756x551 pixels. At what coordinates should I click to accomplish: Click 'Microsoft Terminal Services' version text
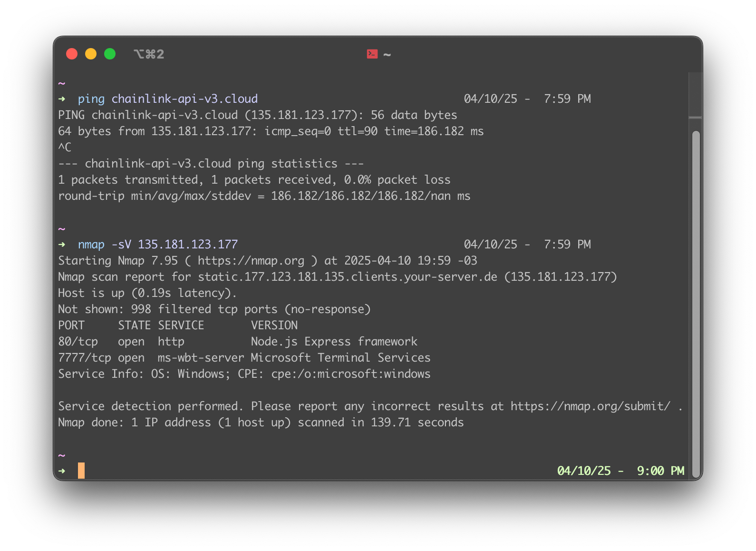pyautogui.click(x=341, y=358)
